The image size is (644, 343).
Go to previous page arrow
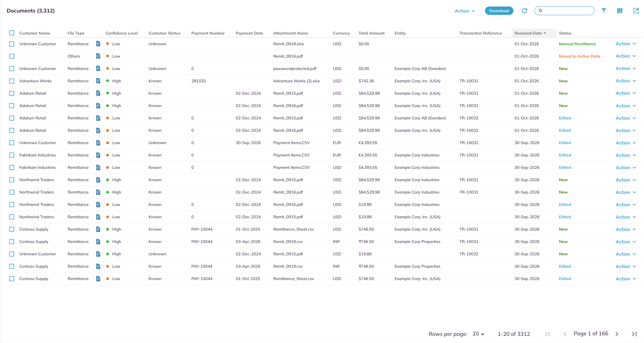[x=565, y=334]
